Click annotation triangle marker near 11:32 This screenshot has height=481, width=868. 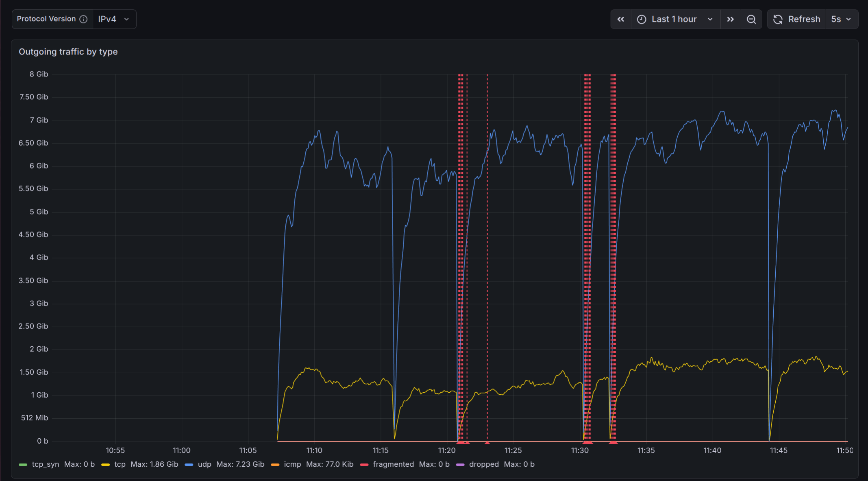(613, 442)
